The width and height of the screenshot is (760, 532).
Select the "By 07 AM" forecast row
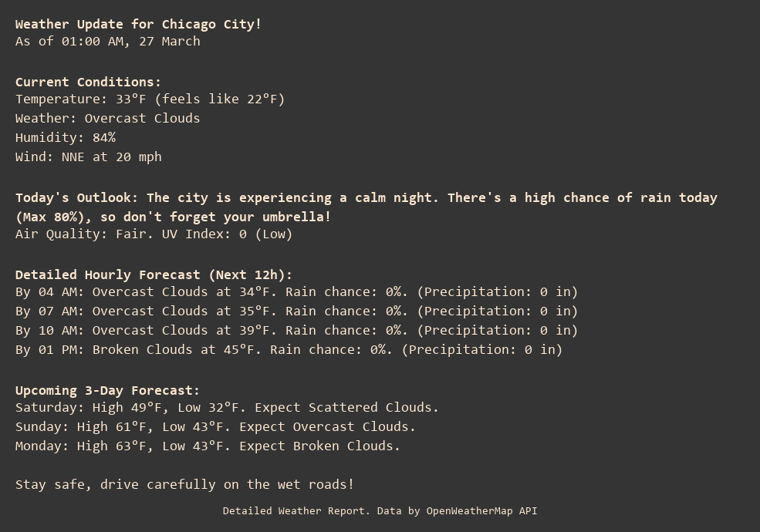pos(296,311)
